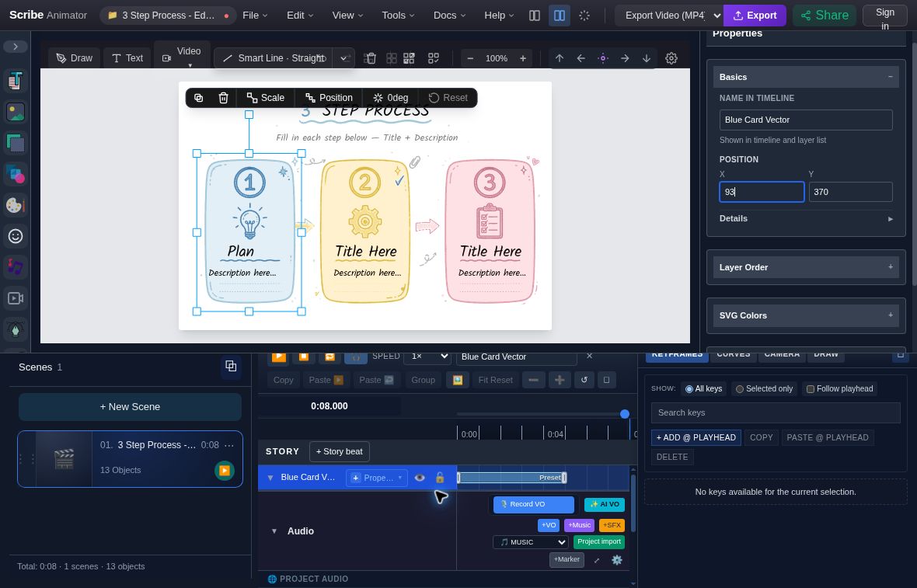Click the theme sparkle icon in the top bar

coord(584,16)
